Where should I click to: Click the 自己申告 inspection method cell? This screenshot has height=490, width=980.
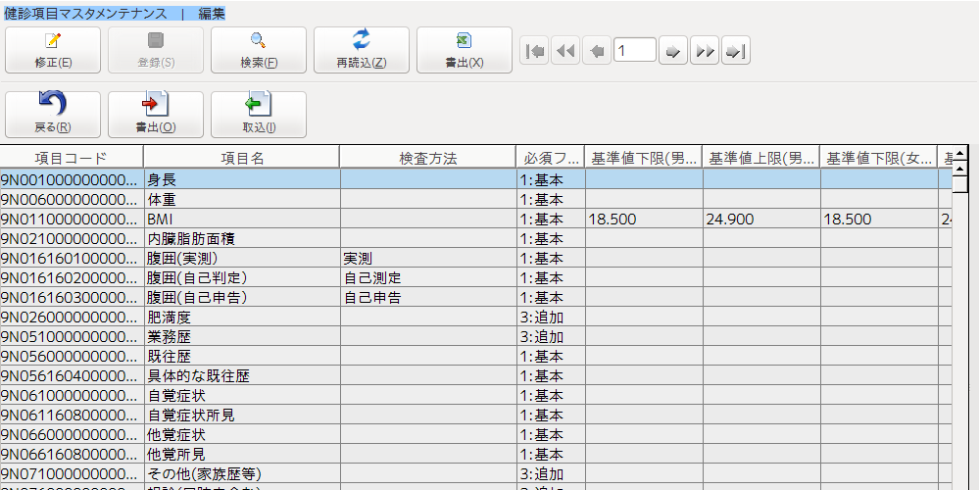pos(428,298)
